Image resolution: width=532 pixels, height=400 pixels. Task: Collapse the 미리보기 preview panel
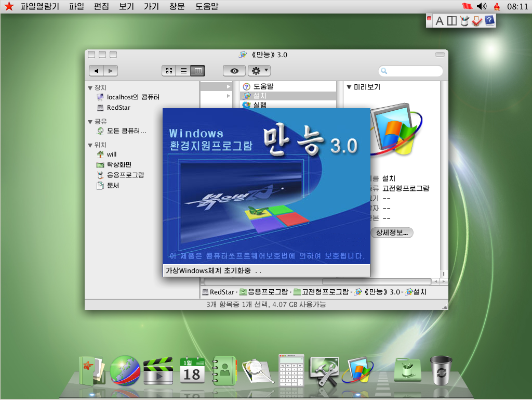[x=348, y=87]
